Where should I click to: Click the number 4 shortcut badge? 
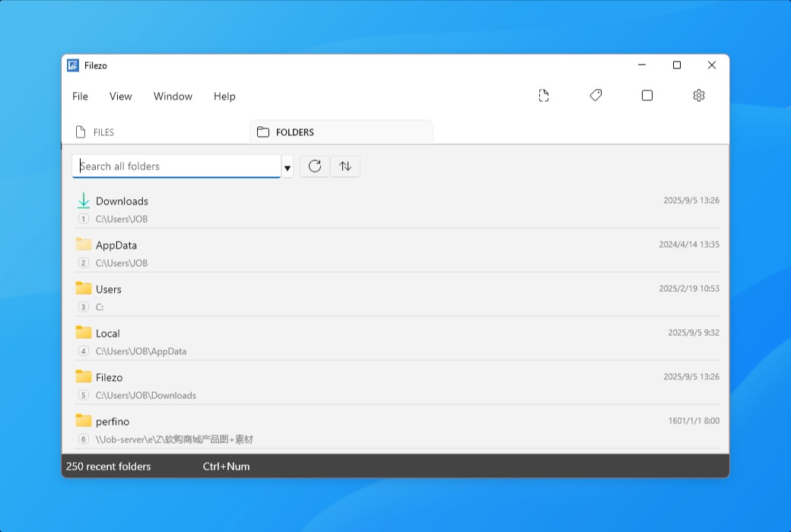(x=84, y=351)
